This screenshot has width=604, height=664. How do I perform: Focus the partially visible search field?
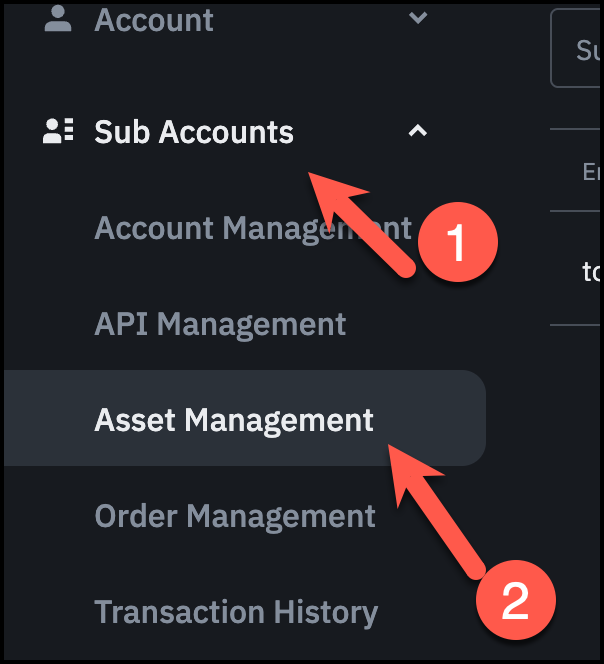578,50
